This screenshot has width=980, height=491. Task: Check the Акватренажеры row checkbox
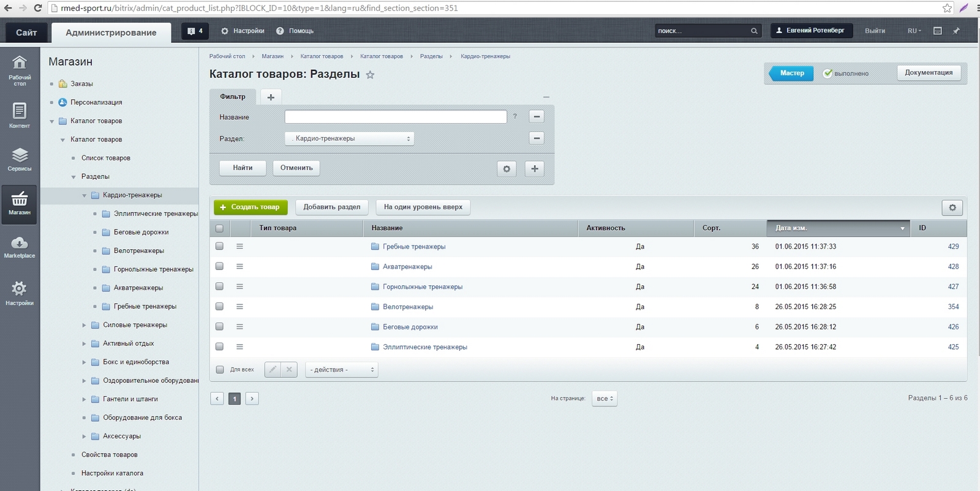point(219,266)
